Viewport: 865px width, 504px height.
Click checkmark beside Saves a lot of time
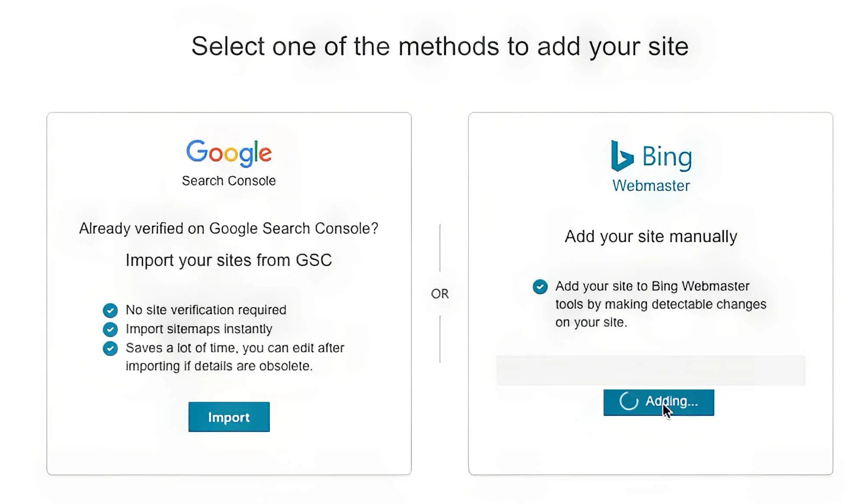click(110, 348)
